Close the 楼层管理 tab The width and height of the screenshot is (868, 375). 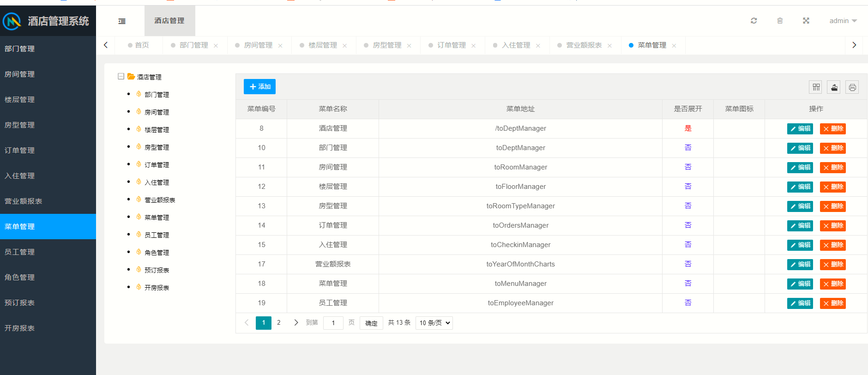click(x=344, y=46)
